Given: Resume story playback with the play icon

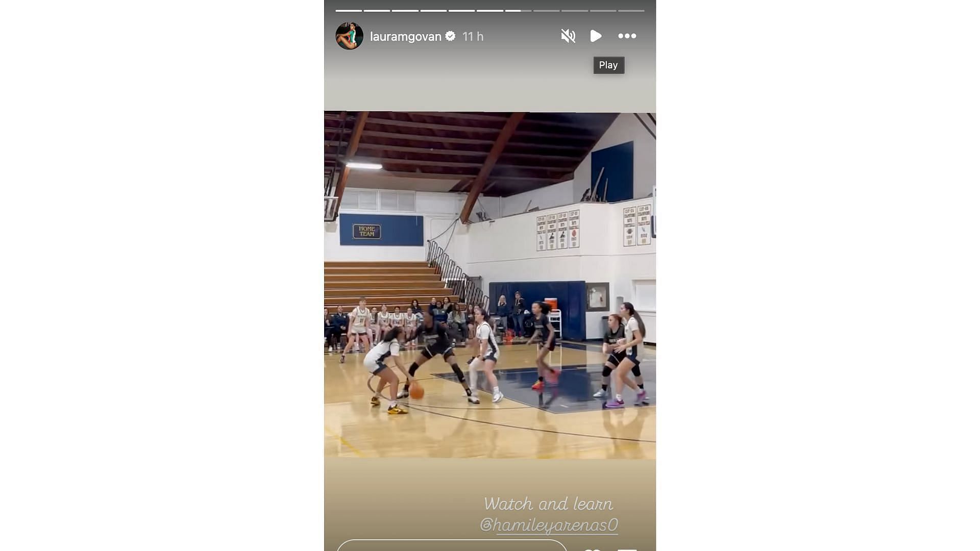Looking at the screenshot, I should click(596, 36).
